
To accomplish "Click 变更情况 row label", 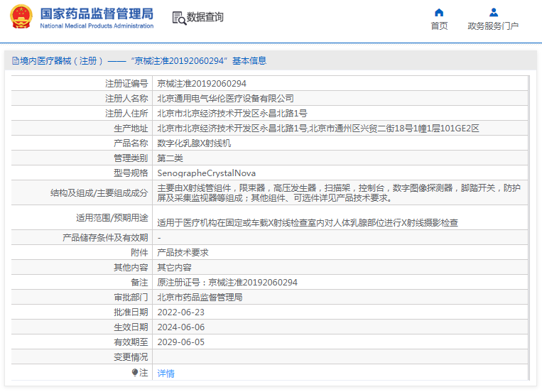I will (131, 356).
